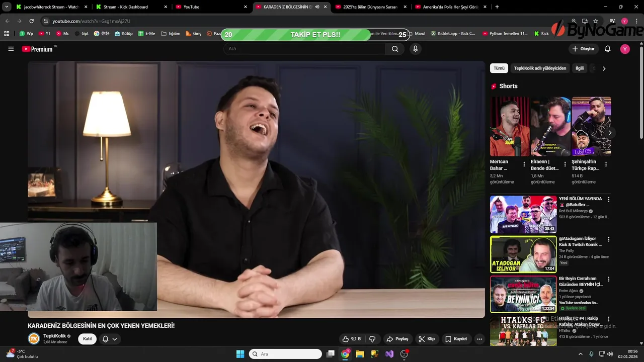644x362 pixels.
Task: Reload the page in the browser toolbar
Action: (x=31, y=21)
